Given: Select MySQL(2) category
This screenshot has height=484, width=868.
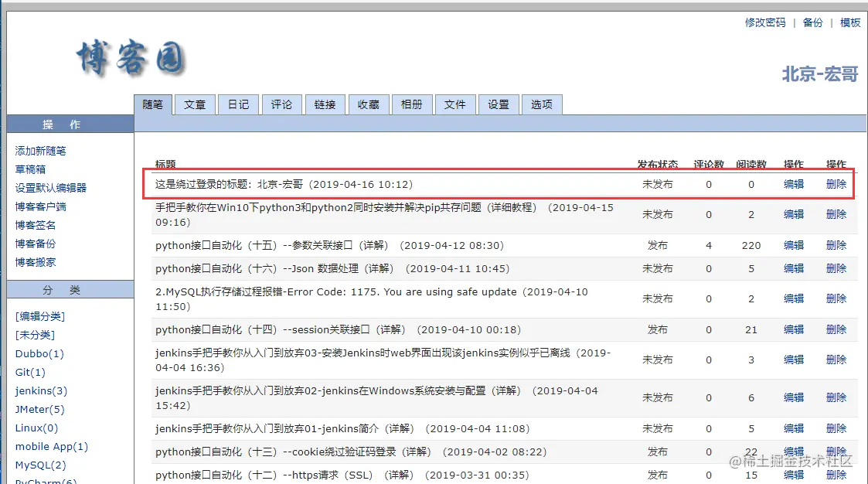Looking at the screenshot, I should 40,465.
